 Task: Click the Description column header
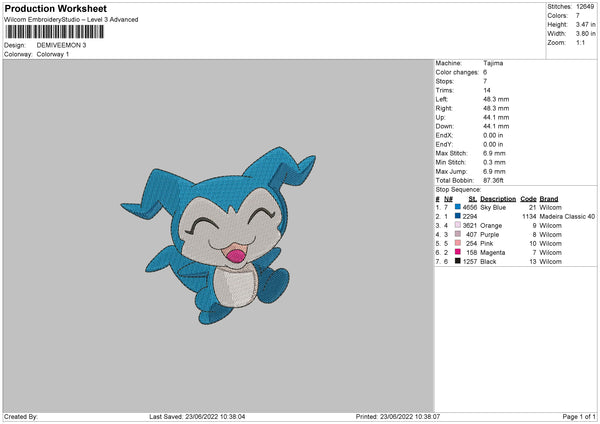[x=498, y=199]
